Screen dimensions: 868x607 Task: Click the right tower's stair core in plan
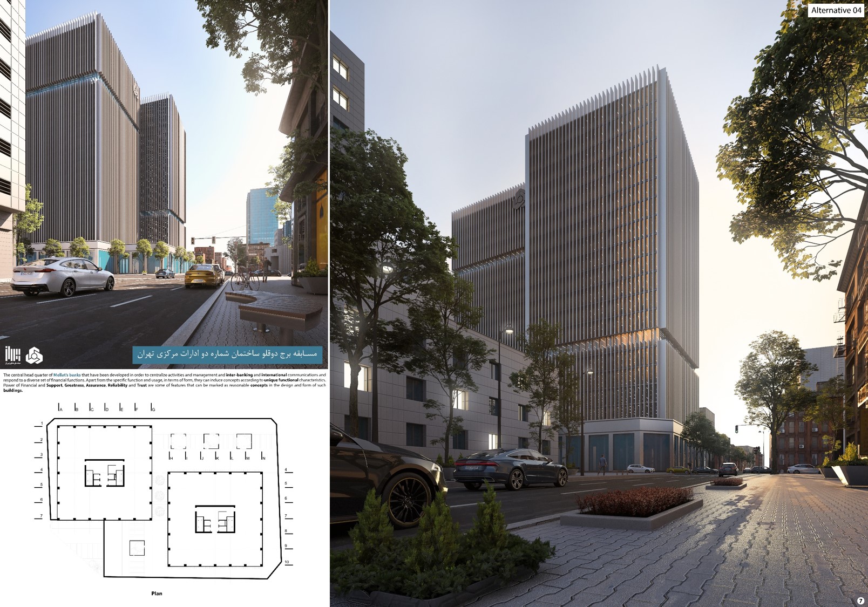pyautogui.click(x=215, y=520)
